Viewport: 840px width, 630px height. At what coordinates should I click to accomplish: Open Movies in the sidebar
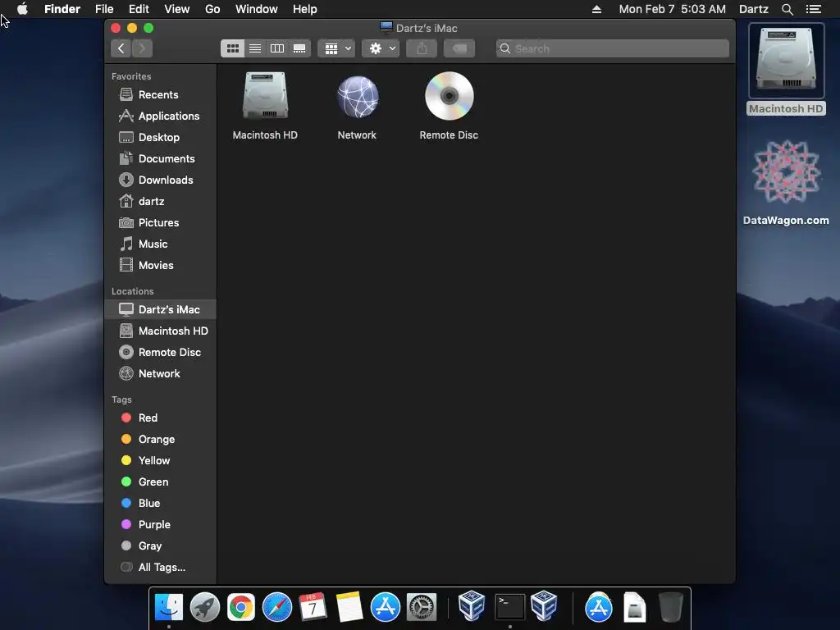point(160,266)
